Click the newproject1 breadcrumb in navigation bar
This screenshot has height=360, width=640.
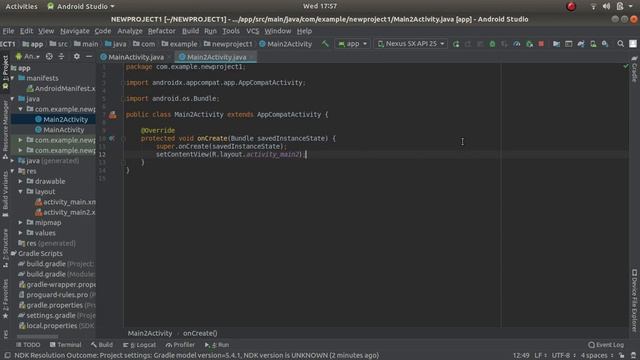click(229, 44)
